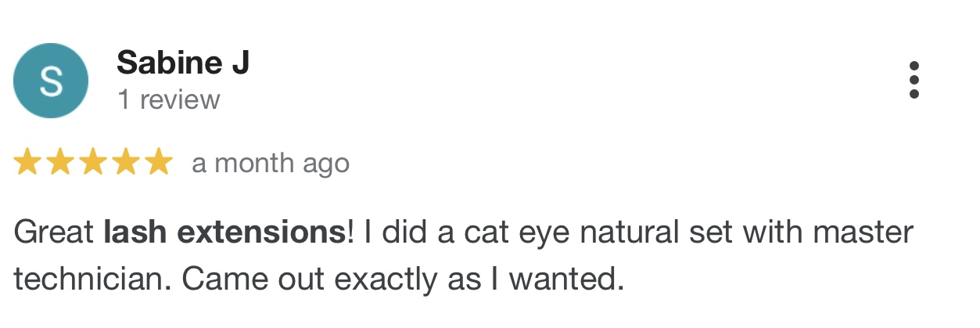Select the third rating star

[x=93, y=163]
